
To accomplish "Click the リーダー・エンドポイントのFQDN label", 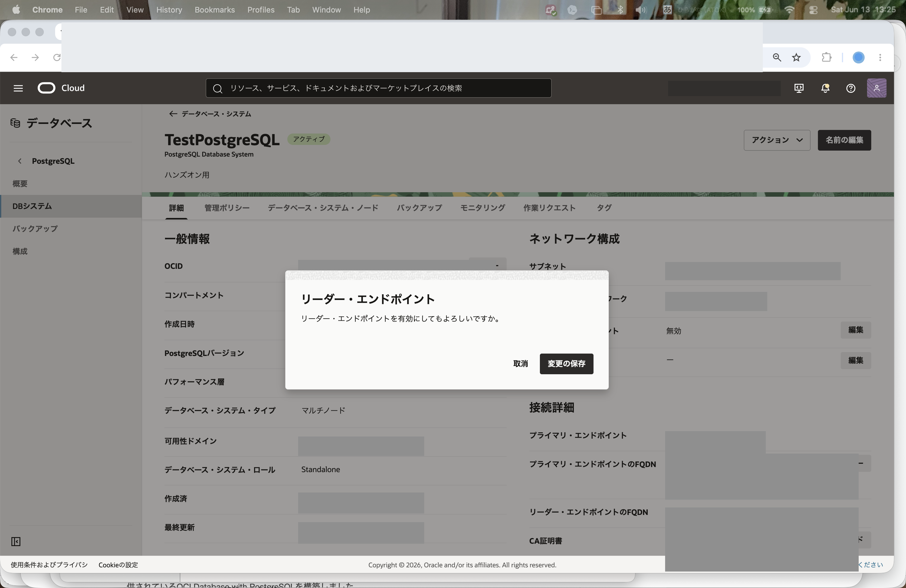I will 588,512.
